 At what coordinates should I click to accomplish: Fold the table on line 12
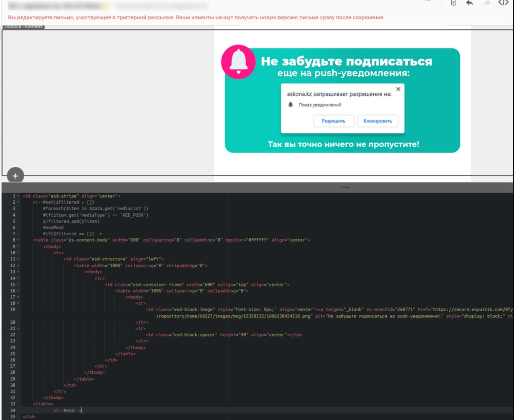click(x=18, y=266)
